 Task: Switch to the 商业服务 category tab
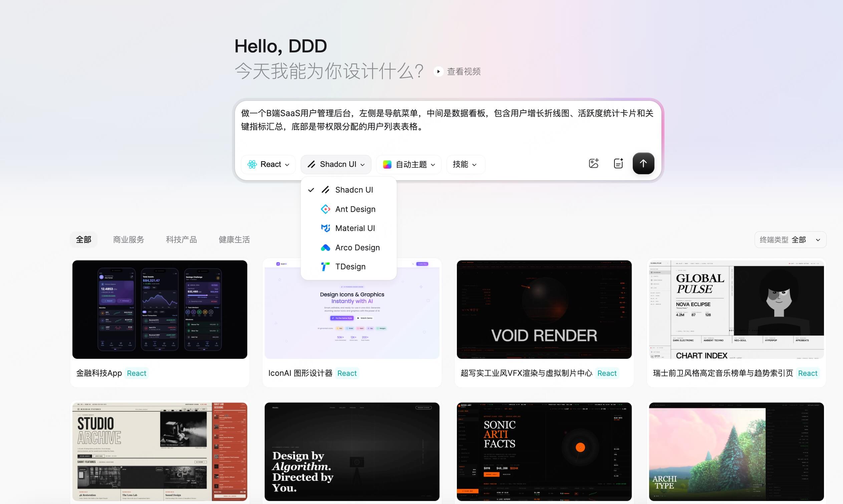pos(128,240)
